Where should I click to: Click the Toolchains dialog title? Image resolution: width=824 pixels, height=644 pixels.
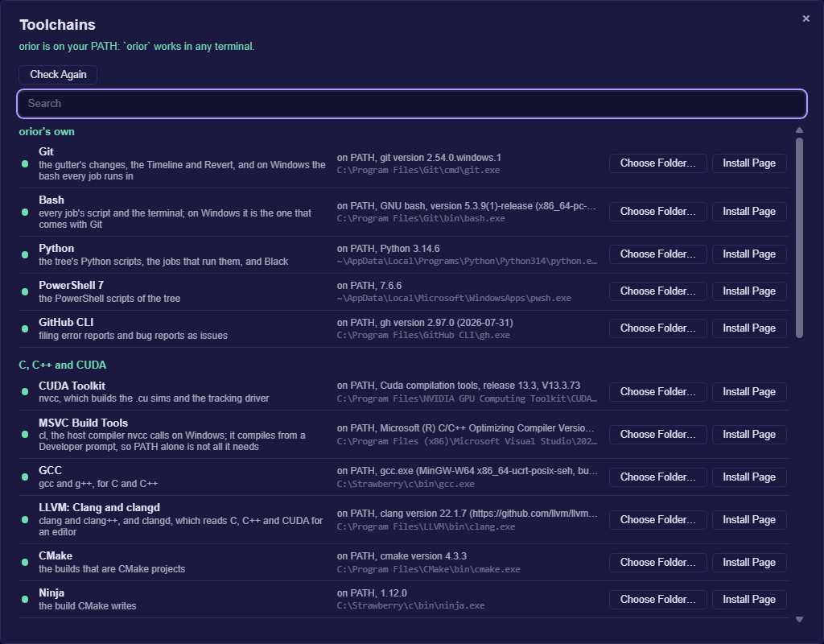click(58, 25)
